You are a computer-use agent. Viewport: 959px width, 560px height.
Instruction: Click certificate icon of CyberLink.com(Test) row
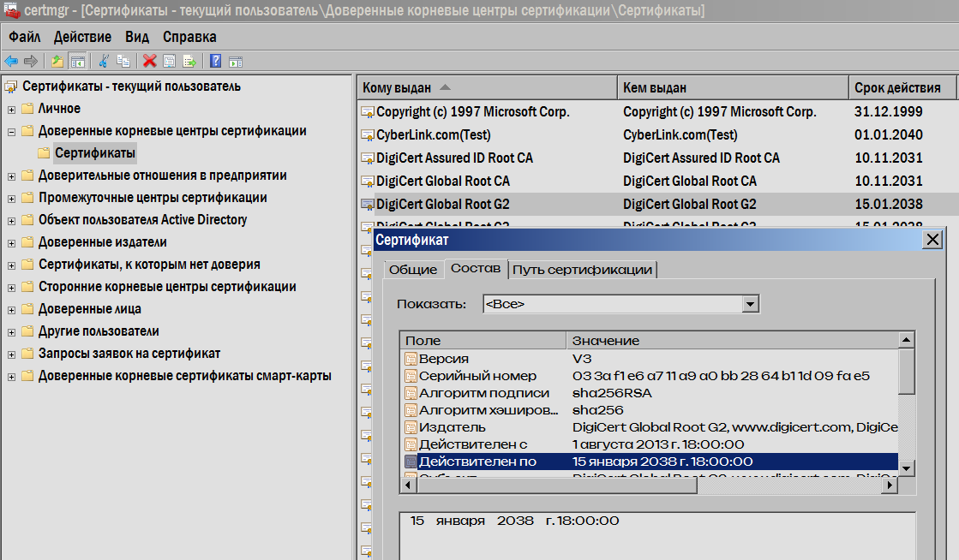pos(368,135)
